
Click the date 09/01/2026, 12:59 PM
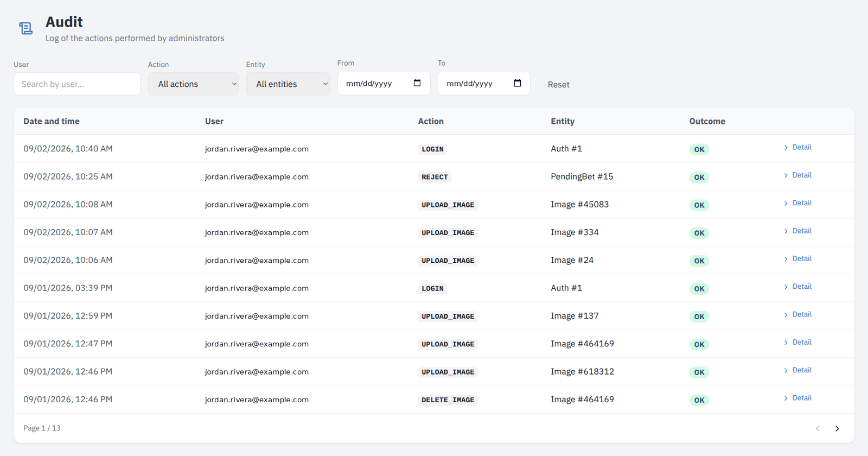click(x=68, y=315)
